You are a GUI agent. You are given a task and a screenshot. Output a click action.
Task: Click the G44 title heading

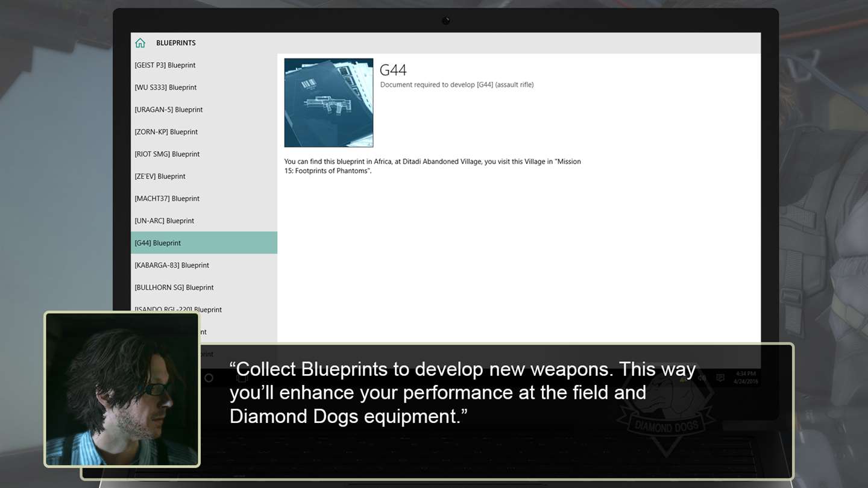pyautogui.click(x=393, y=70)
